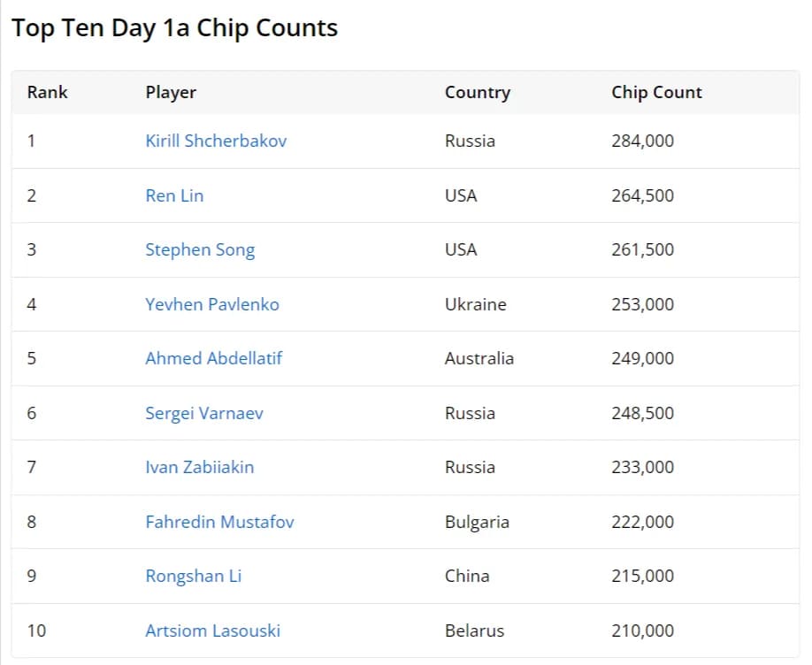Click the 284,000 chip count cell

click(x=642, y=141)
